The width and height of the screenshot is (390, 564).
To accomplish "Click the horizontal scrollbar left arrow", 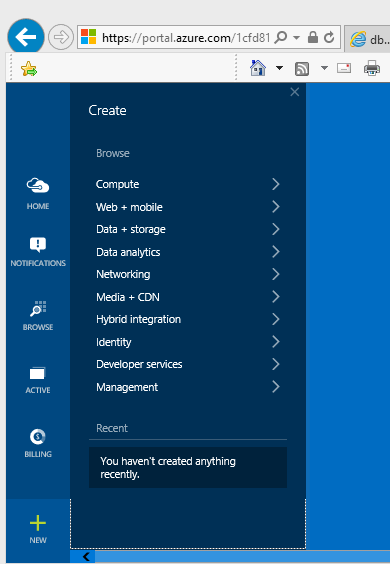I will point(86,557).
